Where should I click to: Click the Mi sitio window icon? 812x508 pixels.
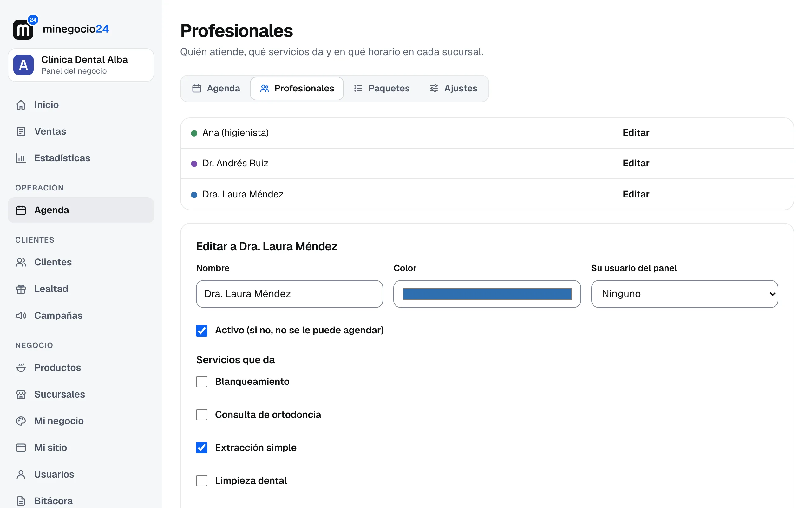point(21,448)
